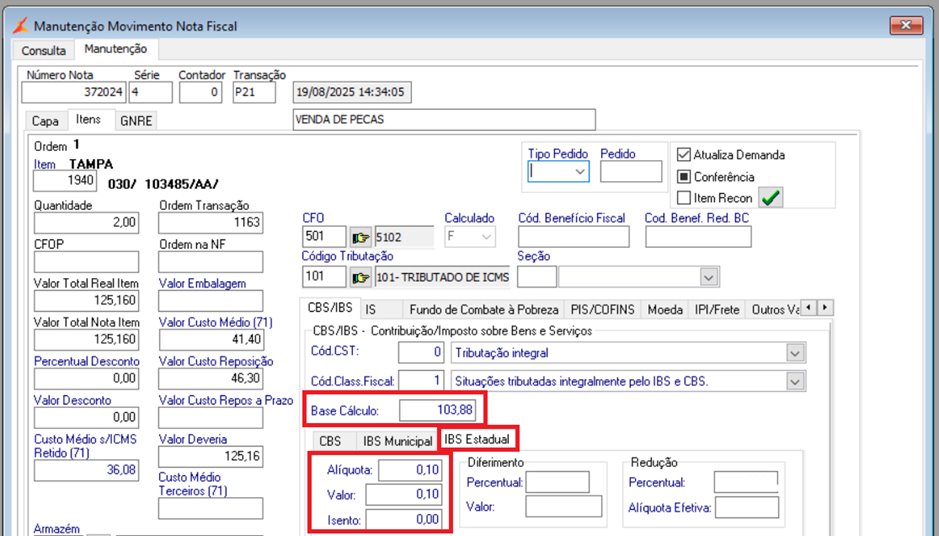
Task: Click the Ordem Transação field
Action: click(211, 223)
